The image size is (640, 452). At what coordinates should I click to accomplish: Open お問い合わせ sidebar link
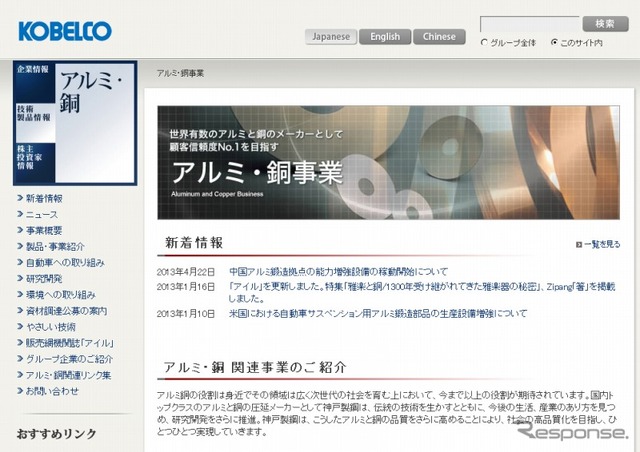(52, 391)
